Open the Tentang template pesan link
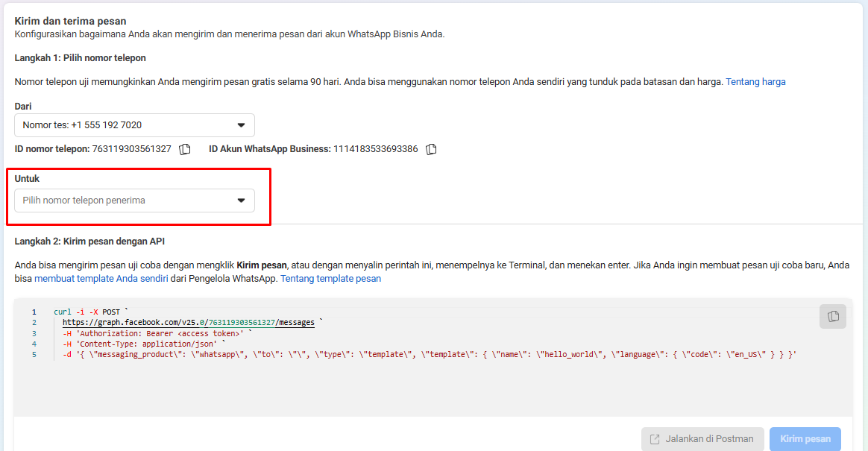 [330, 278]
